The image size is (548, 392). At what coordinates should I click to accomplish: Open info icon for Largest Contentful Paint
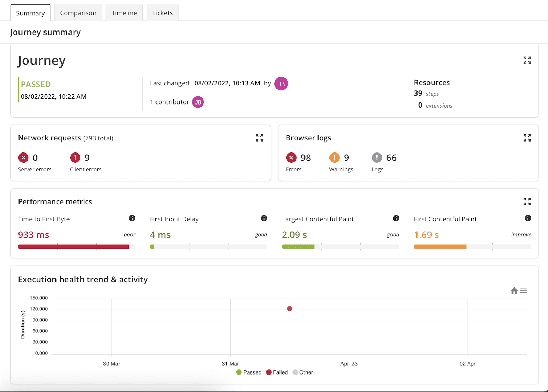[396, 218]
